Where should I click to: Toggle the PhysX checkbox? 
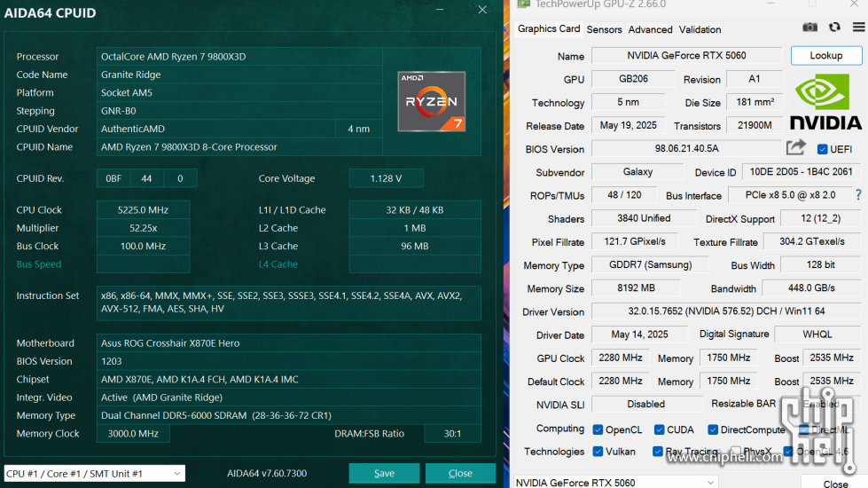pyautogui.click(x=736, y=452)
